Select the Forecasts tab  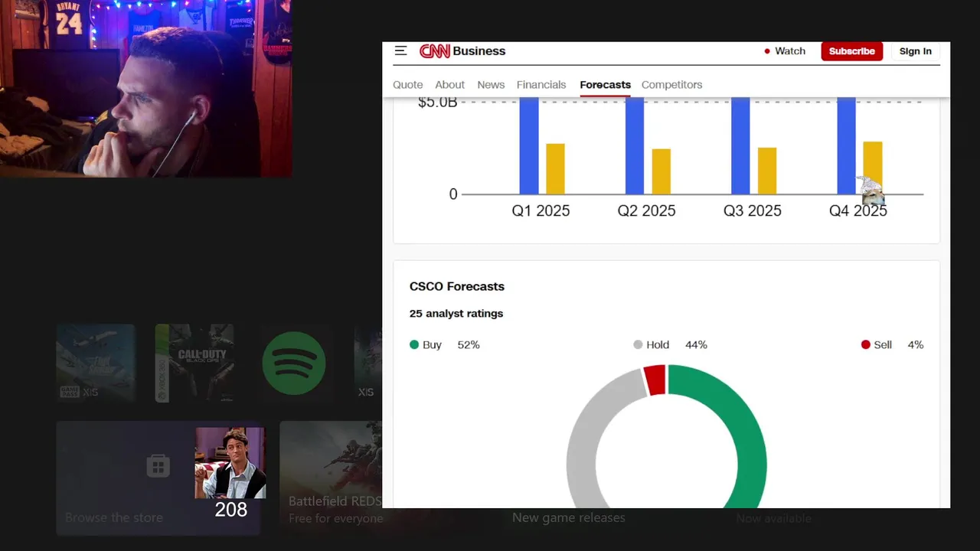pyautogui.click(x=605, y=85)
